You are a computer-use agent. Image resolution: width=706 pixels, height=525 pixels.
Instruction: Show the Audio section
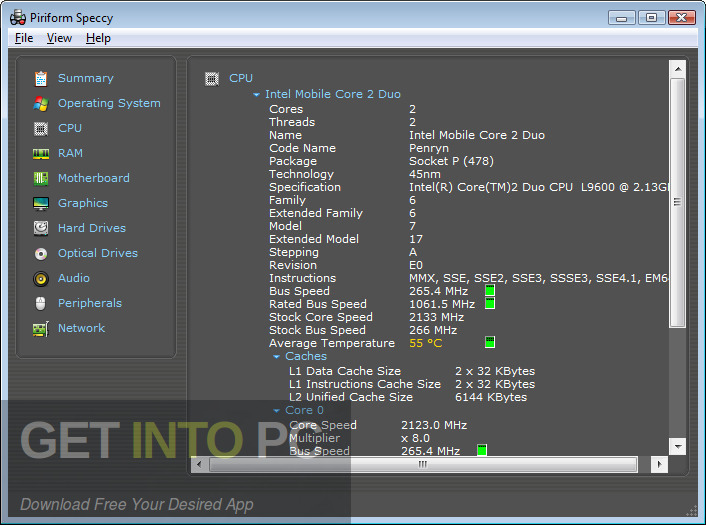tap(74, 278)
